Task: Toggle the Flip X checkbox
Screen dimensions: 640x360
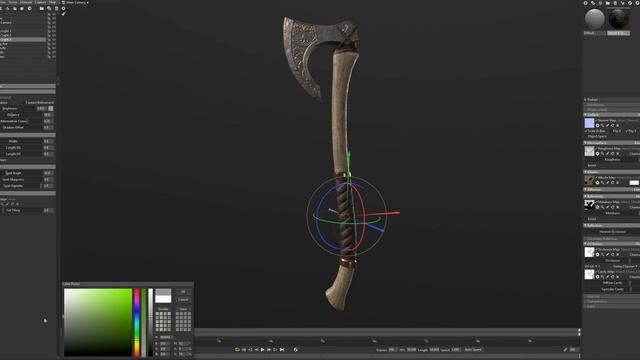Action: 617,131
